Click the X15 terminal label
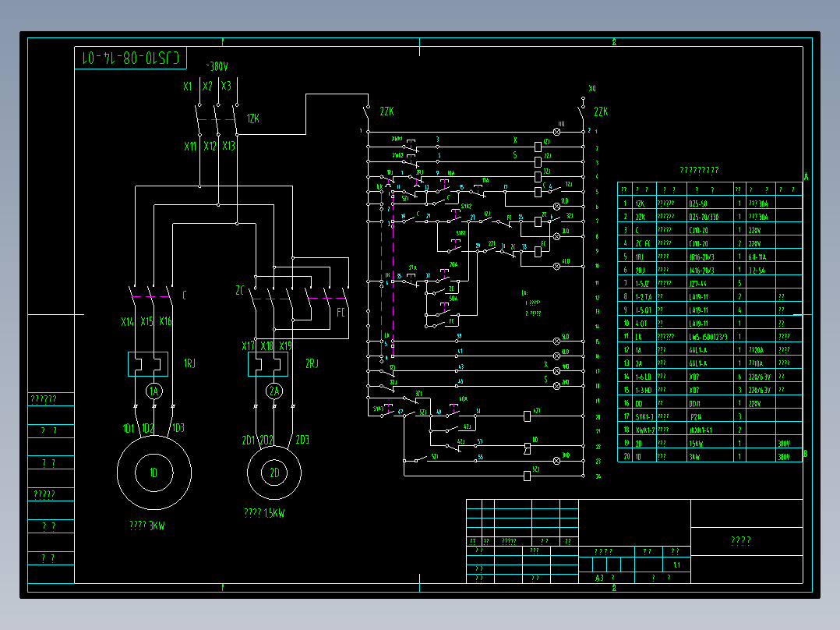The image size is (840, 630). tap(146, 322)
